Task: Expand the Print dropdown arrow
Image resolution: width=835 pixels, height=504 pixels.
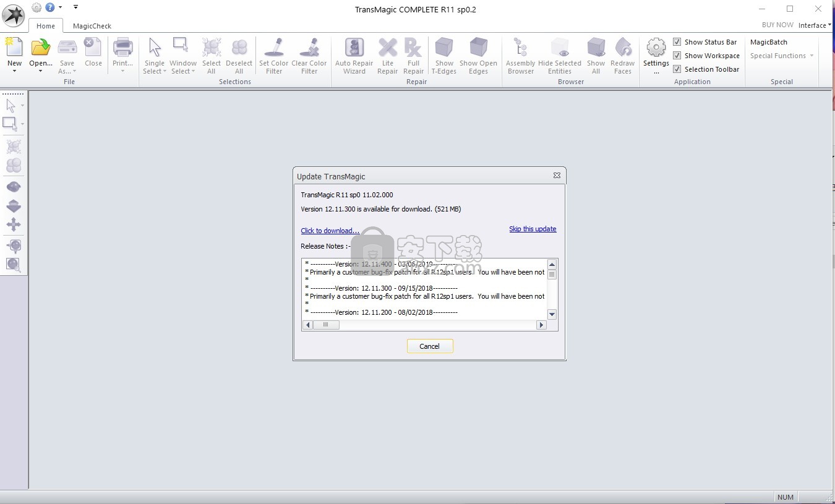Action: (122, 71)
